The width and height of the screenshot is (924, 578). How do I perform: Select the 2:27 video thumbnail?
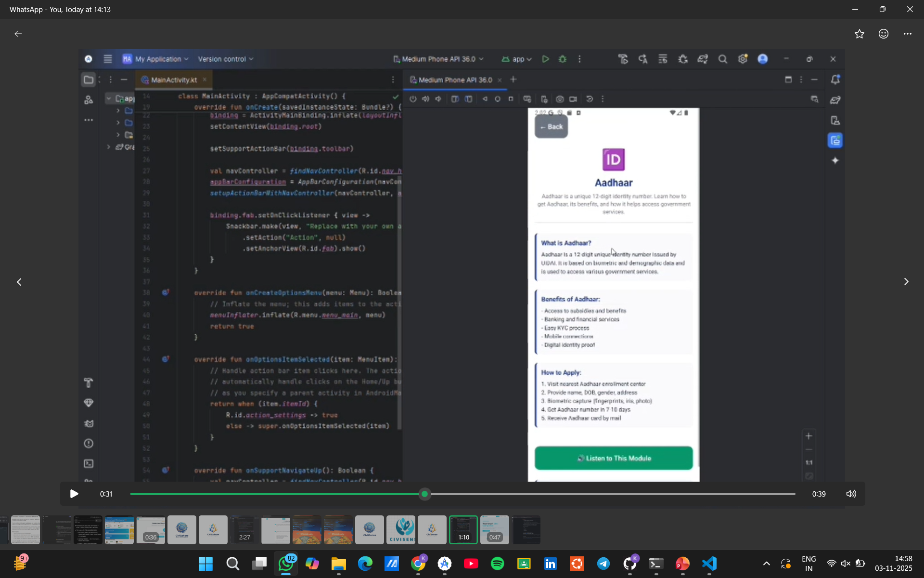pyautogui.click(x=244, y=530)
